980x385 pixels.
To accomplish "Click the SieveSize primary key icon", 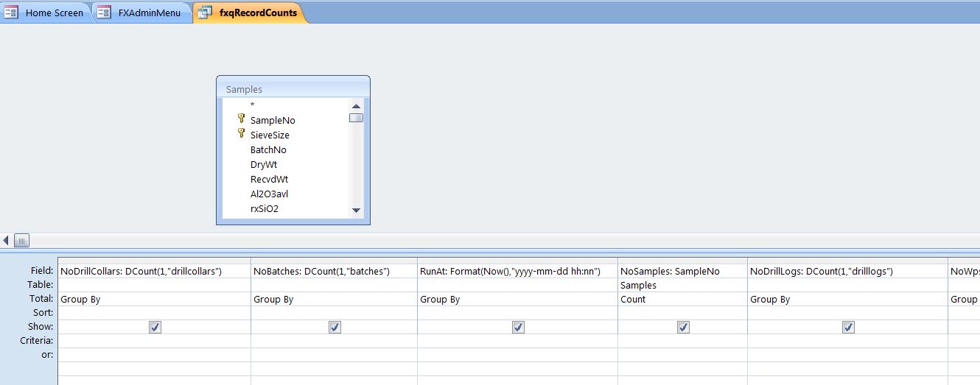I will [x=240, y=133].
